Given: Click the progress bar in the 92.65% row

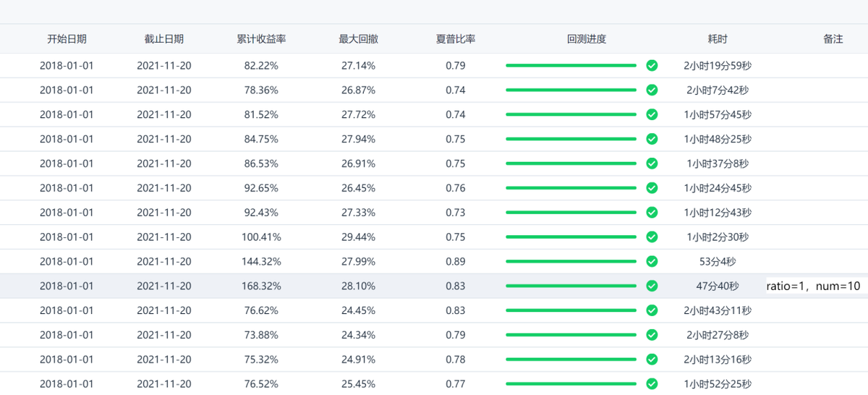Looking at the screenshot, I should click(571, 188).
